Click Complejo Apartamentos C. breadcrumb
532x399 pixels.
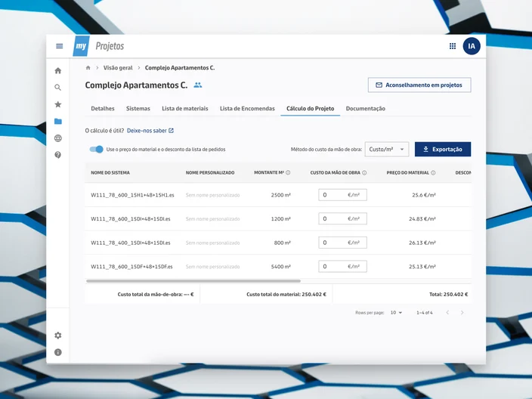(x=180, y=67)
